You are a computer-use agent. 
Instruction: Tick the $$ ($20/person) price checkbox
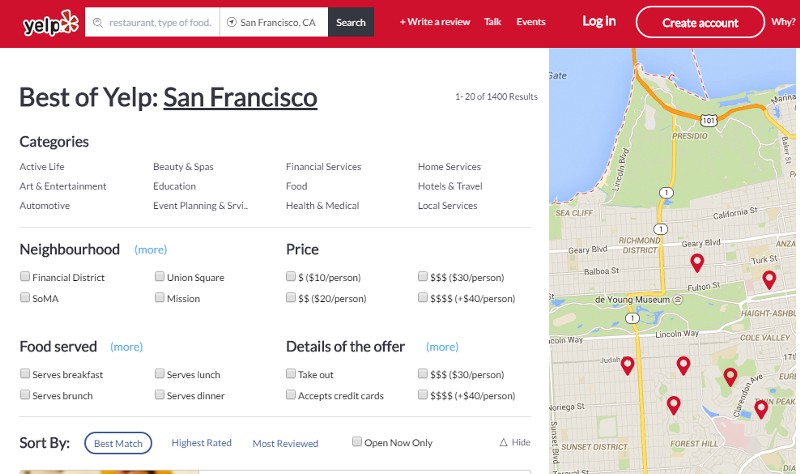(x=291, y=297)
